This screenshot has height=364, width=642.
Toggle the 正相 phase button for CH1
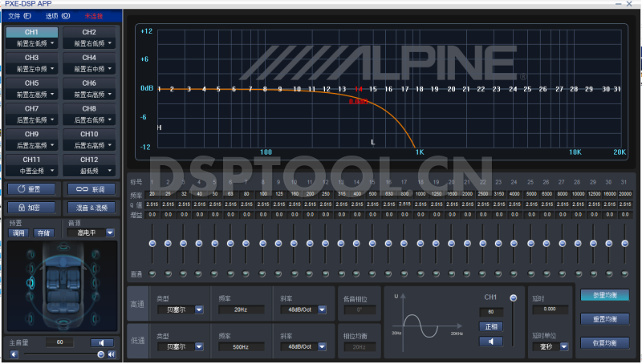pos(491,326)
